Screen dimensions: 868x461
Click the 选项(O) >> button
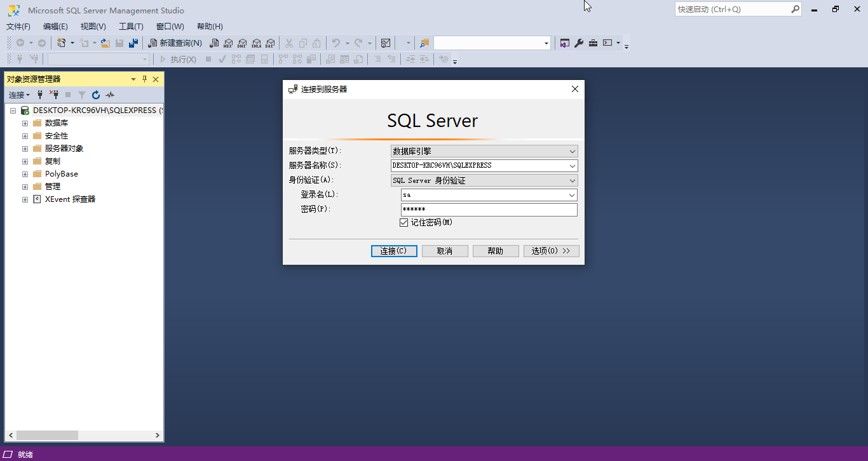(x=551, y=251)
